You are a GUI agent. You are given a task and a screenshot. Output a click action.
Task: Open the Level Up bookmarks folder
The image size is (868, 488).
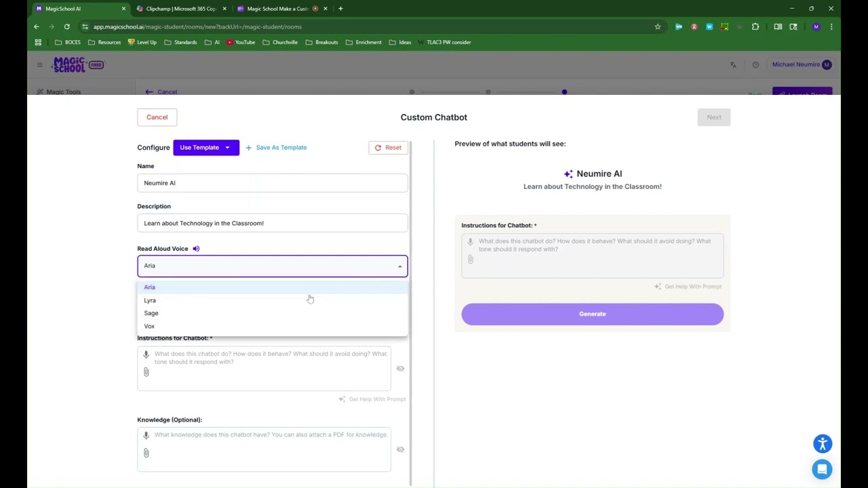point(142,42)
